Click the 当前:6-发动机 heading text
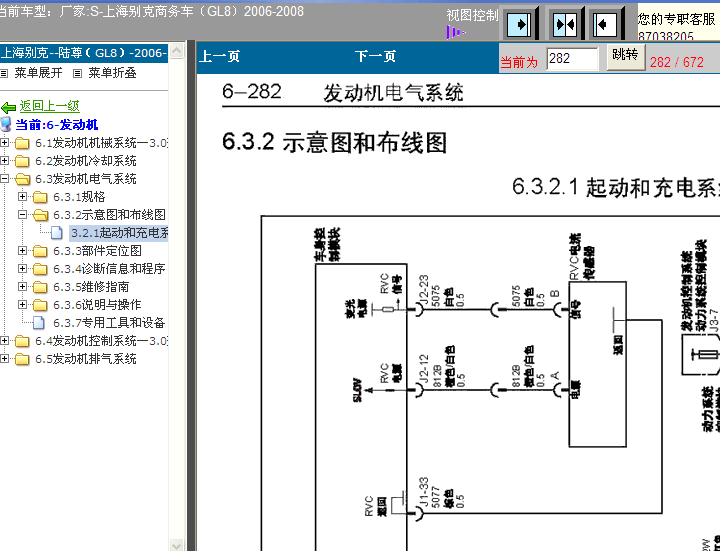720x551 pixels. click(57, 125)
